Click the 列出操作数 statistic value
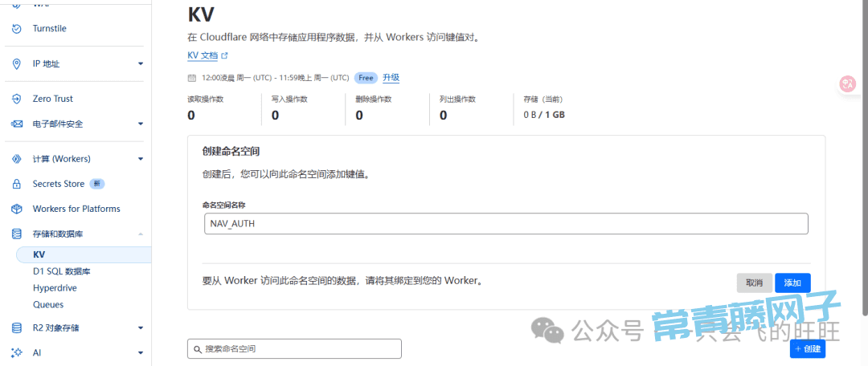The image size is (868, 366). click(x=444, y=116)
